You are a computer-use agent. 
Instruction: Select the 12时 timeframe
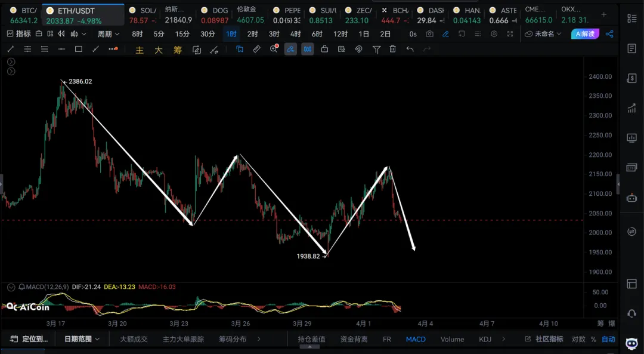(340, 34)
